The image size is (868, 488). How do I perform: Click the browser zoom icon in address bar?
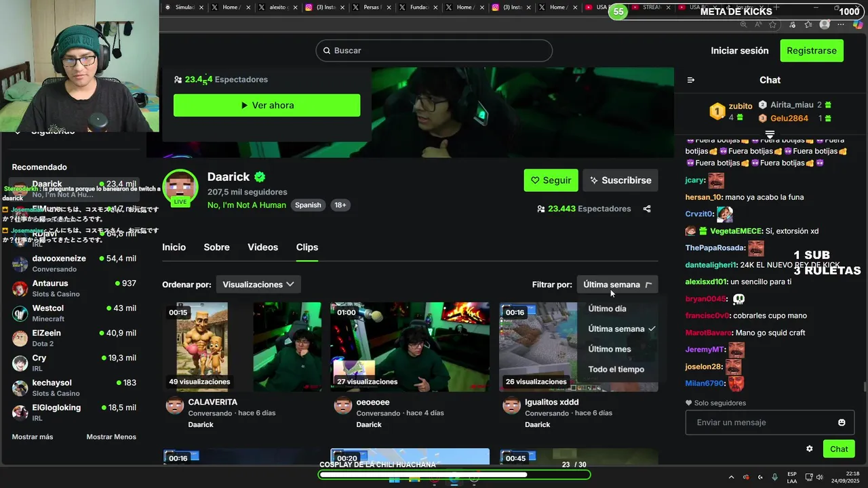coord(743,24)
